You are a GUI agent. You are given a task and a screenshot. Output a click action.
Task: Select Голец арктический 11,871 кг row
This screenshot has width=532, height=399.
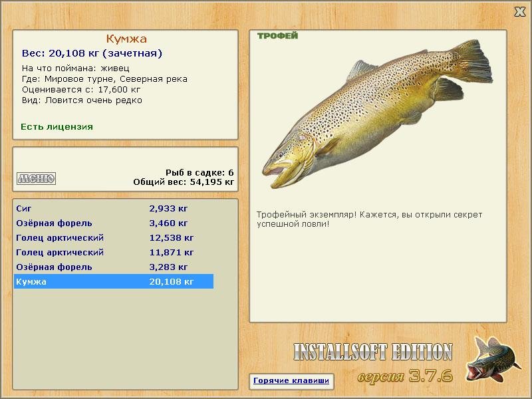114,253
